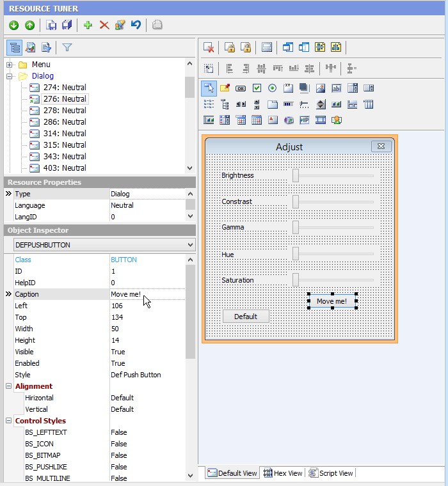This screenshot has width=448, height=486.
Task: Expand the Menu folder in tree
Action: (x=10, y=65)
